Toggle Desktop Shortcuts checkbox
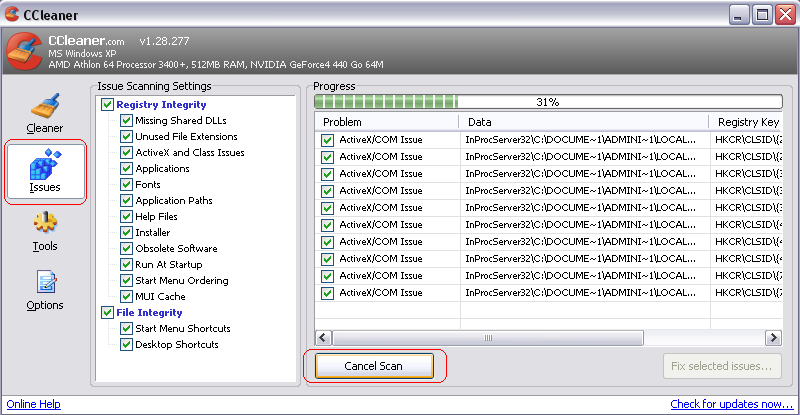Viewport: 800px width, 415px height. click(126, 345)
